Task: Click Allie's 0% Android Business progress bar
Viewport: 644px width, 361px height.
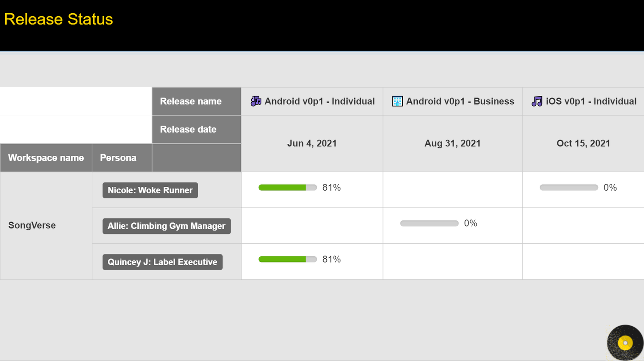Action: tap(429, 223)
